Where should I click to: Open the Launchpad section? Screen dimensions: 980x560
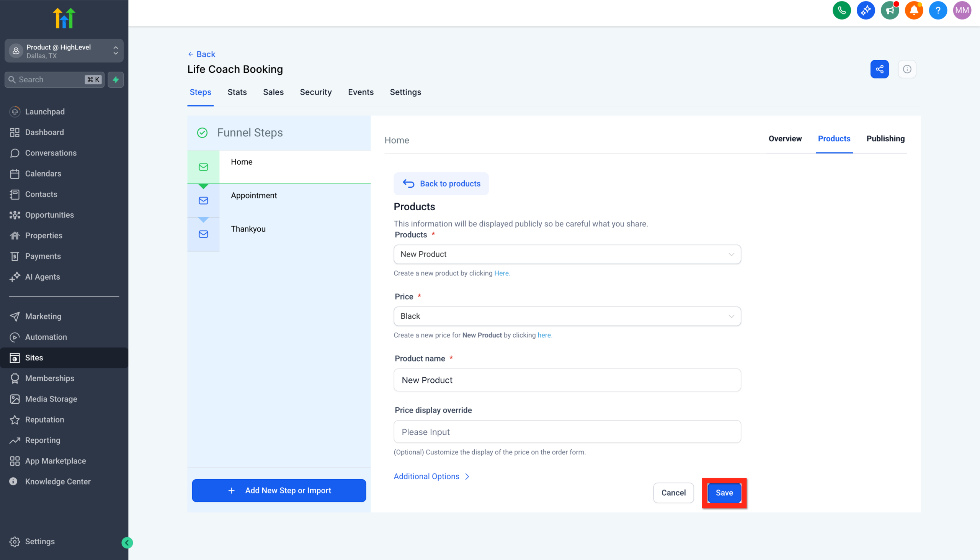tap(45, 111)
